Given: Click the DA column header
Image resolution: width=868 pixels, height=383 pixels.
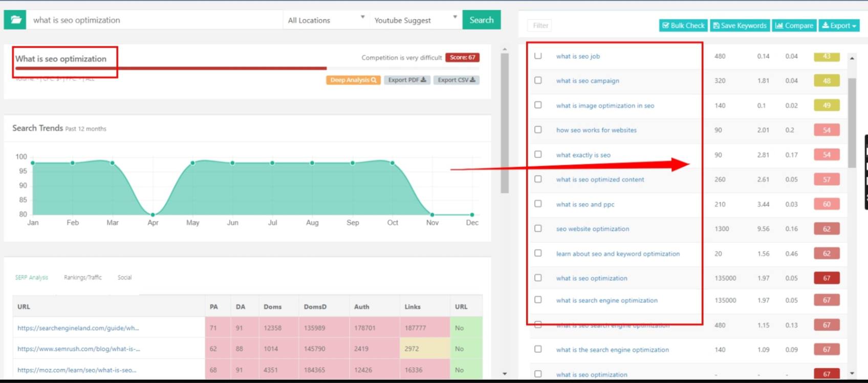Looking at the screenshot, I should click(x=240, y=307).
